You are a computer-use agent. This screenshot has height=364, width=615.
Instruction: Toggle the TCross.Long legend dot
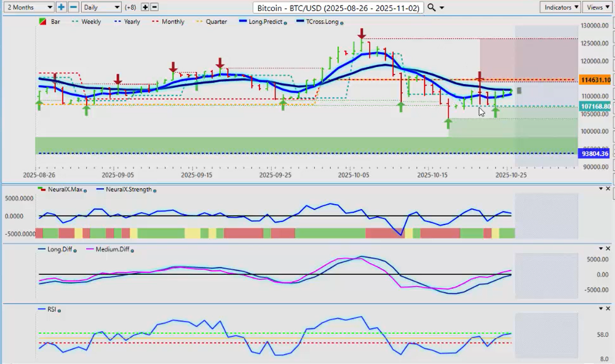point(342,23)
